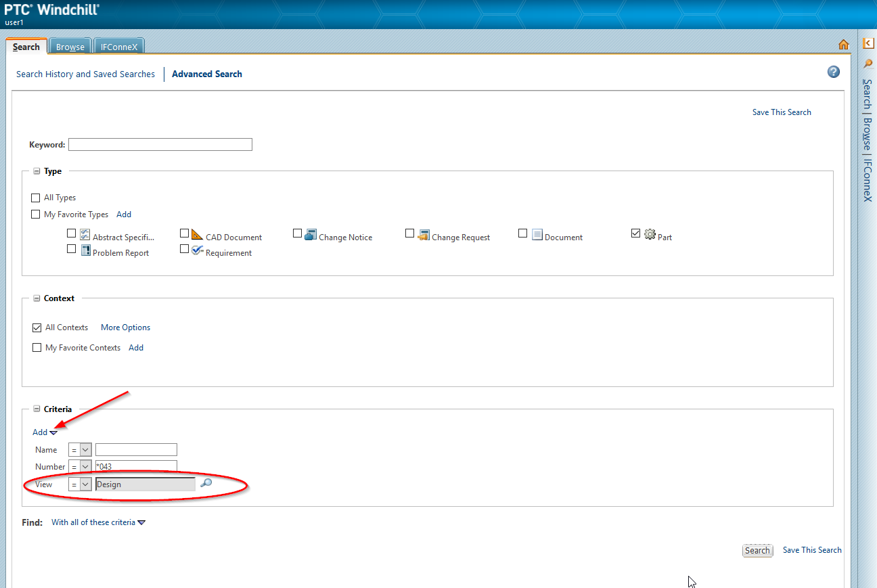Click the View field showing Design

click(145, 484)
